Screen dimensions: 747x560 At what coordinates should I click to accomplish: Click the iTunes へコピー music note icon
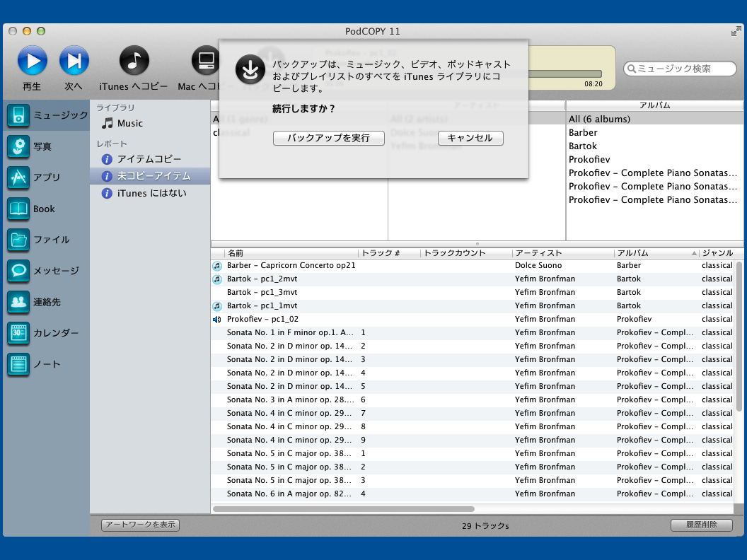coord(134,61)
